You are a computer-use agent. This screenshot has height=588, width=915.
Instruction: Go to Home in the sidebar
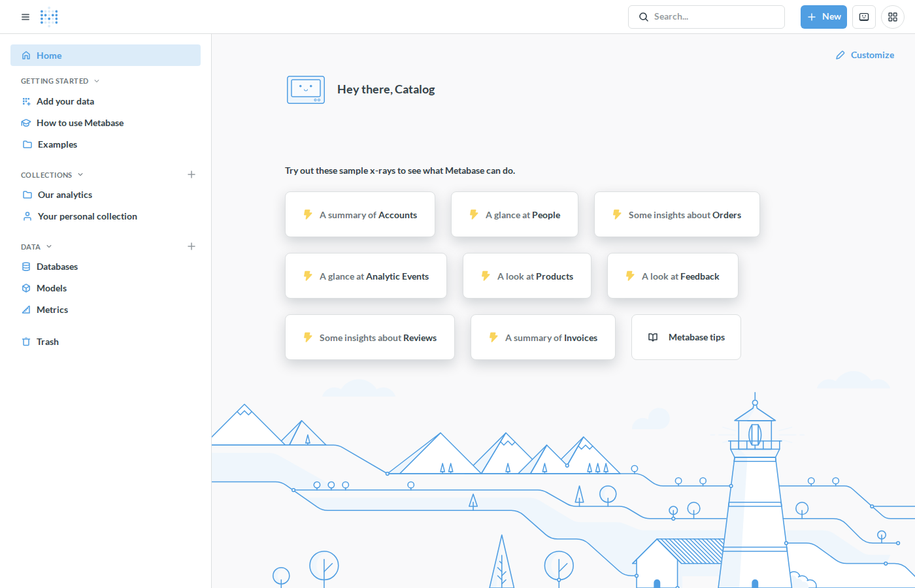click(x=105, y=56)
